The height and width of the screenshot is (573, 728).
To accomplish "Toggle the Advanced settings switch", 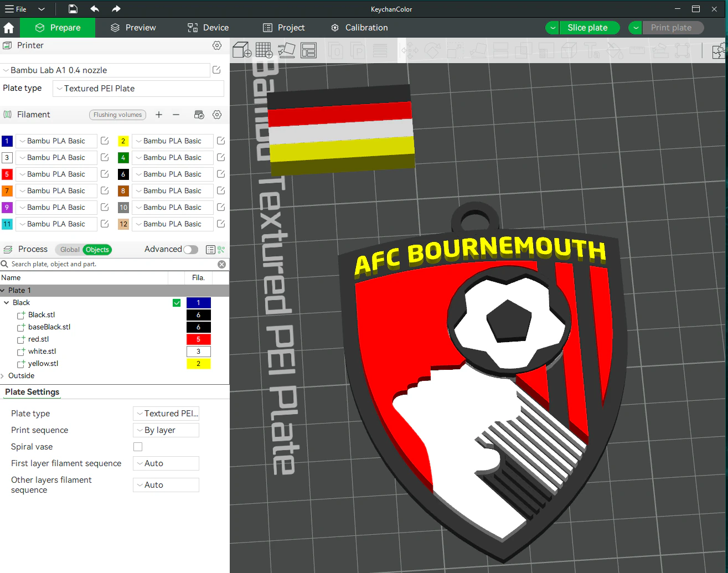I will click(190, 250).
